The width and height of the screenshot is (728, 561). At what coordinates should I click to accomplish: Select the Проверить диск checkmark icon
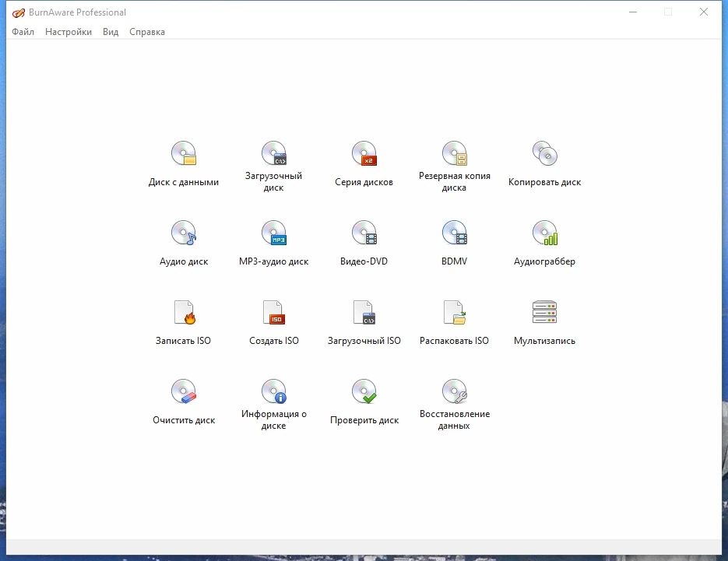pyautogui.click(x=364, y=391)
